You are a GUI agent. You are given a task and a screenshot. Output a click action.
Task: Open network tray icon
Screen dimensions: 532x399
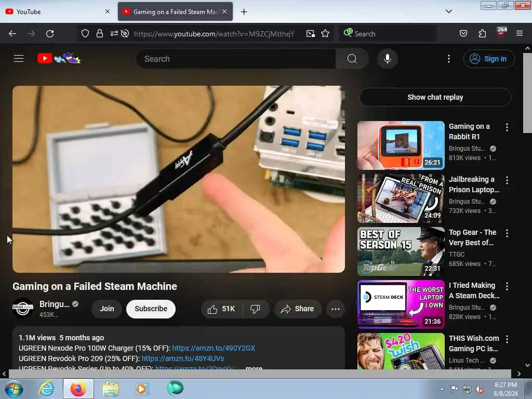[467, 389]
